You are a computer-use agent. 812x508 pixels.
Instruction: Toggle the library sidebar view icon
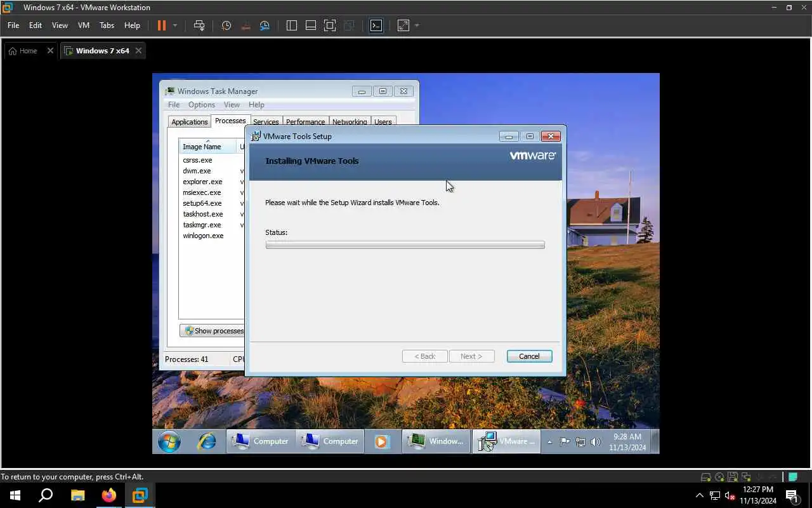[x=292, y=25]
